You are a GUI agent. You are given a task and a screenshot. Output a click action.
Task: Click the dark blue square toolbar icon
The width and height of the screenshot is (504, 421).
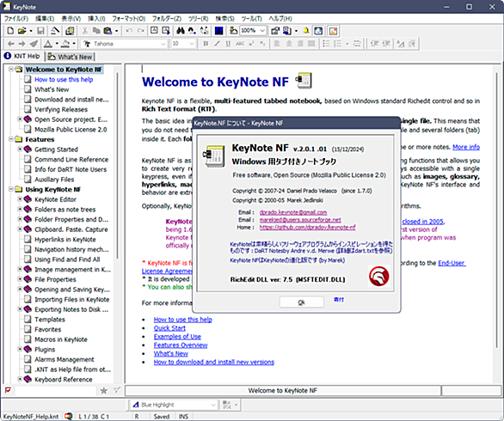click(x=219, y=31)
